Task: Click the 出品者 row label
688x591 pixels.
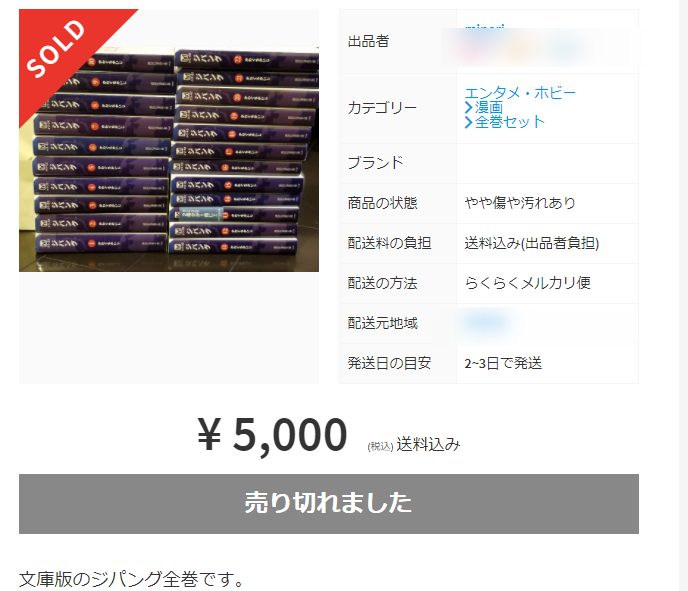Action: point(369,41)
